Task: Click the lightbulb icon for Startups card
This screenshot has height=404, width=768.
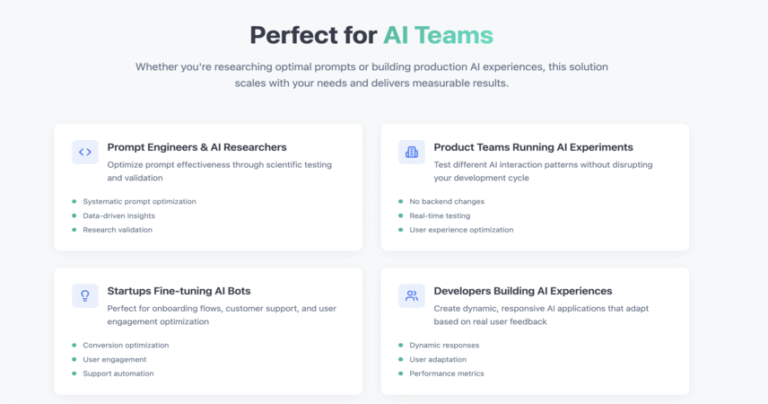Action: click(85, 296)
